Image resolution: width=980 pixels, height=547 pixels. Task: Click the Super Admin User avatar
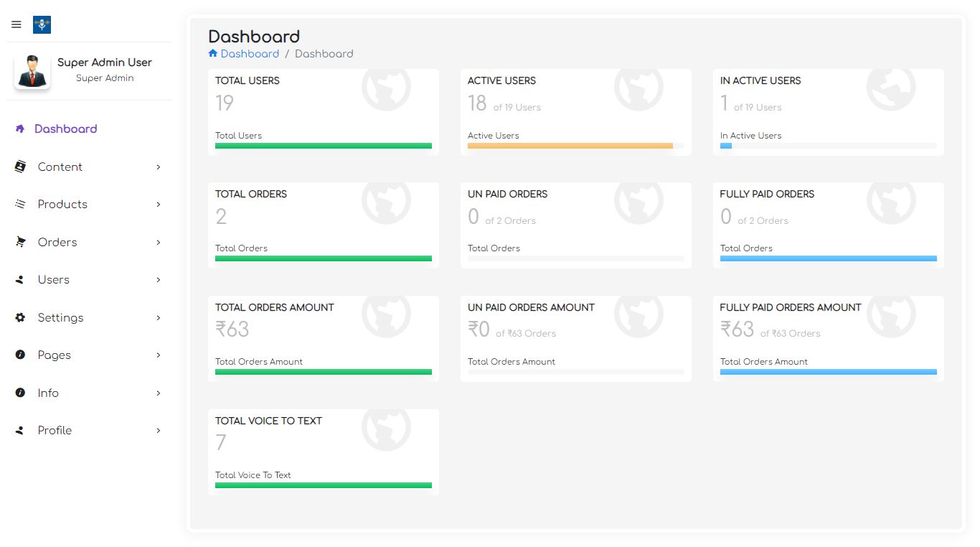tap(32, 71)
